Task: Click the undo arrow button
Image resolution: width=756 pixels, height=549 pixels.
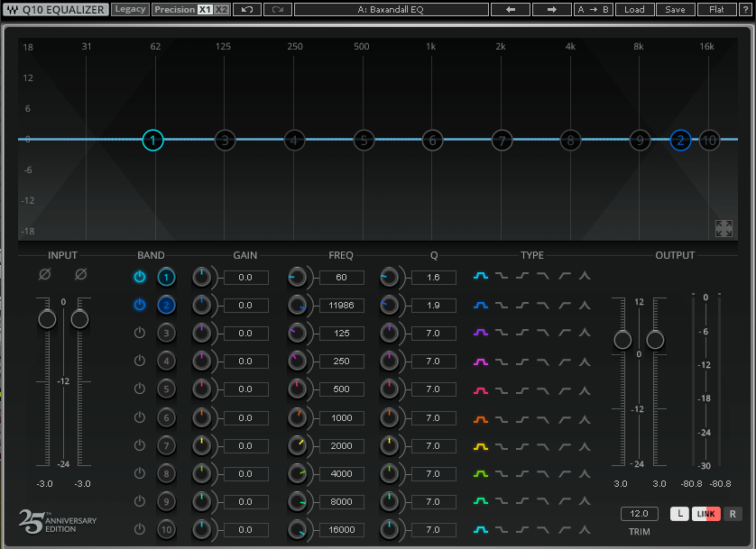Action: (x=247, y=9)
